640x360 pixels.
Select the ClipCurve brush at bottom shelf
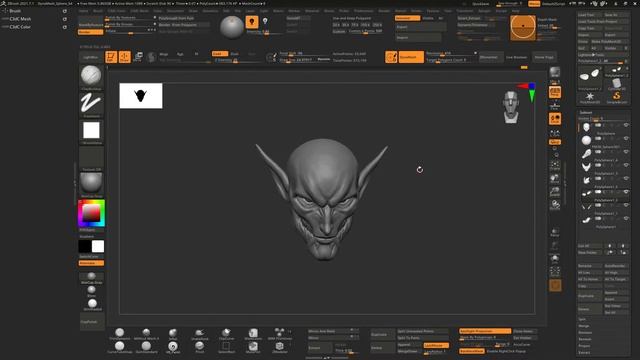click(x=226, y=334)
